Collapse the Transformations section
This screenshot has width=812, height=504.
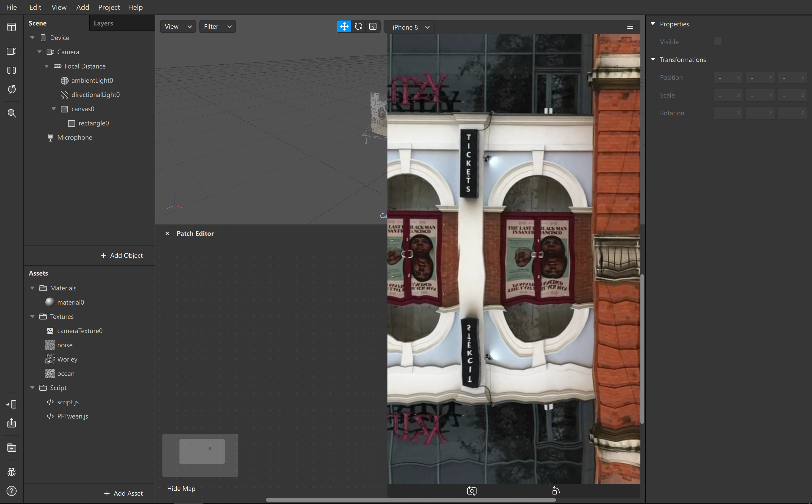point(653,60)
